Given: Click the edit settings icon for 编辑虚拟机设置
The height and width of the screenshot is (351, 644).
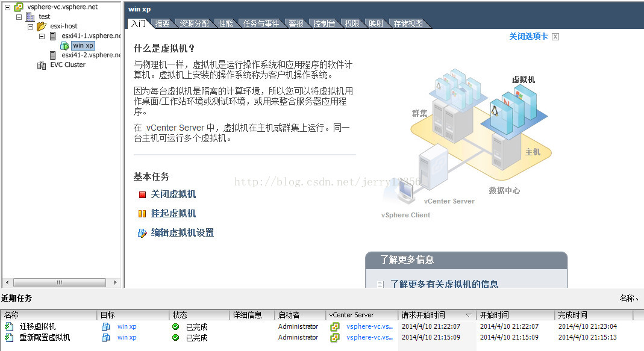Looking at the screenshot, I should (142, 233).
